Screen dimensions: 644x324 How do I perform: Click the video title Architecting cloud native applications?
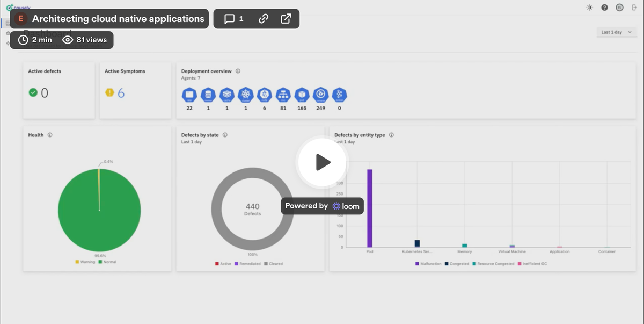(x=118, y=19)
